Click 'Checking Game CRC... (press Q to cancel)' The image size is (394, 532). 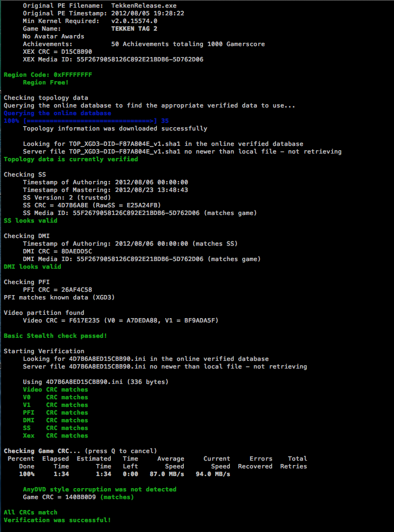click(81, 451)
